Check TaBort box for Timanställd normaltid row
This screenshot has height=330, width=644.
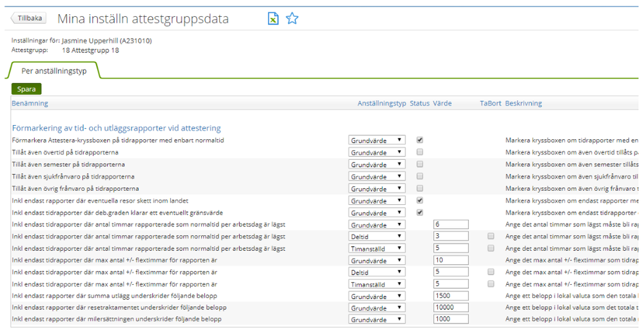(491, 248)
